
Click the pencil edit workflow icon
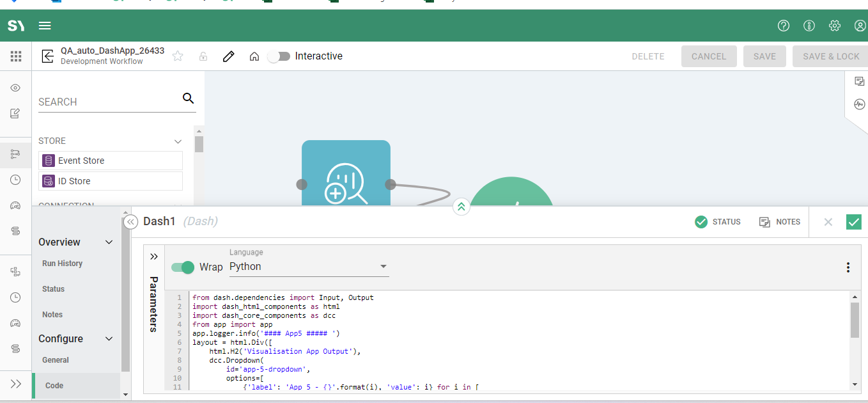(228, 56)
